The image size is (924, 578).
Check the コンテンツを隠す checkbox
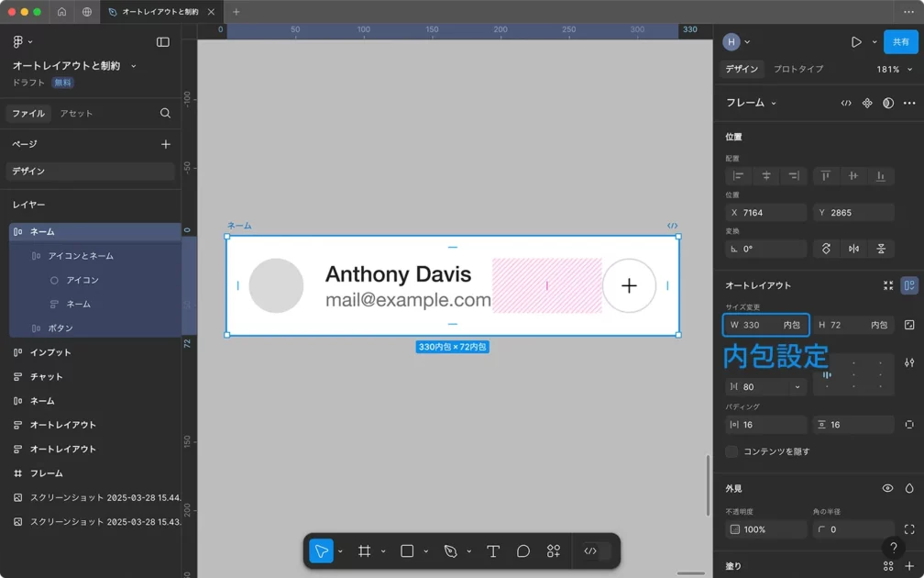pos(731,451)
